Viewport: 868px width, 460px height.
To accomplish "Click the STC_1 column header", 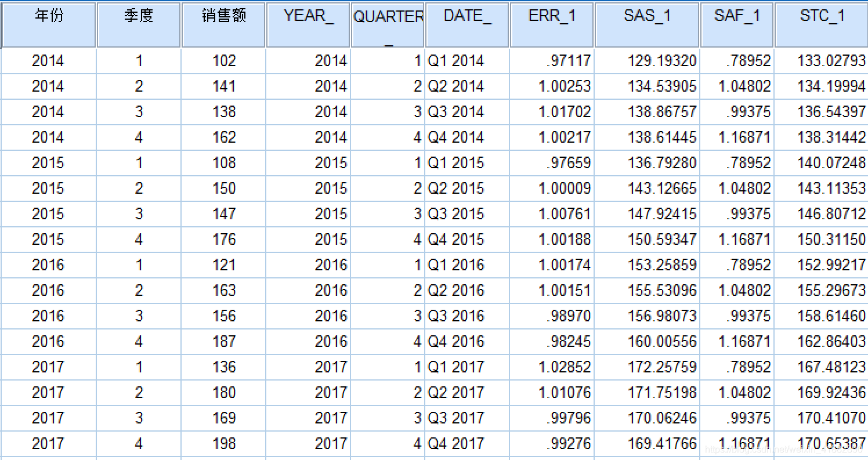I will (822, 25).
